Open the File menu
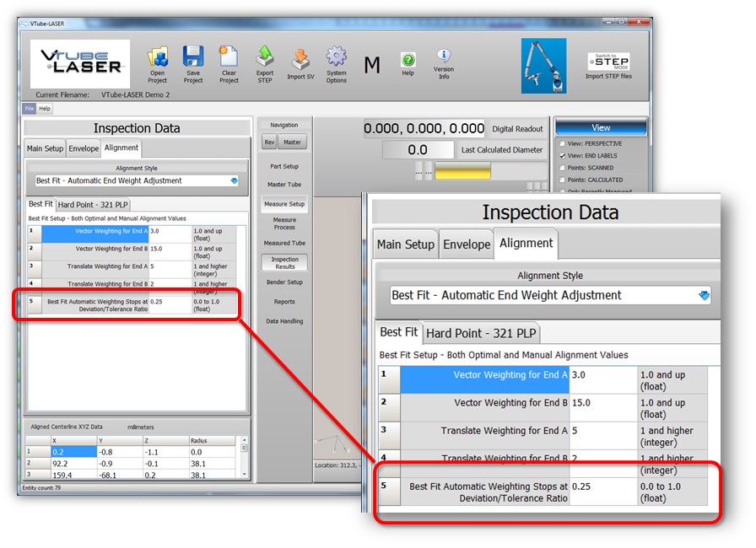Image resolution: width=756 pixels, height=548 pixels. click(x=30, y=109)
